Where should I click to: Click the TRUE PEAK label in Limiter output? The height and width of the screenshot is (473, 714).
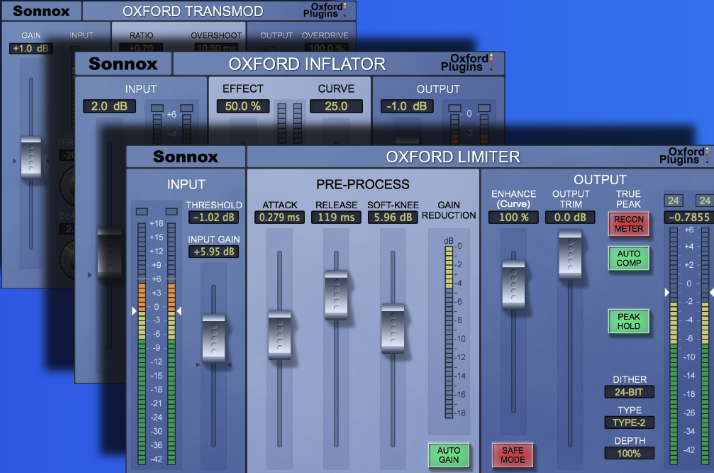click(628, 199)
